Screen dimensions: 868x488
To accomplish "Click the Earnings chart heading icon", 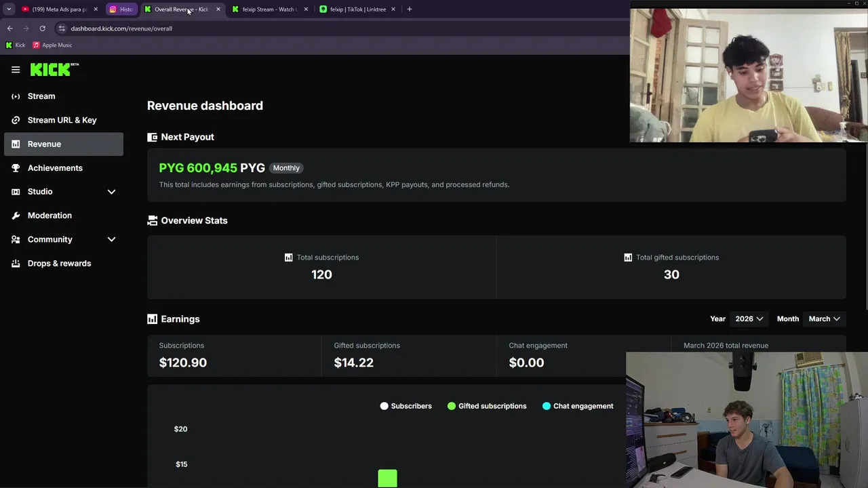I will pyautogui.click(x=152, y=319).
